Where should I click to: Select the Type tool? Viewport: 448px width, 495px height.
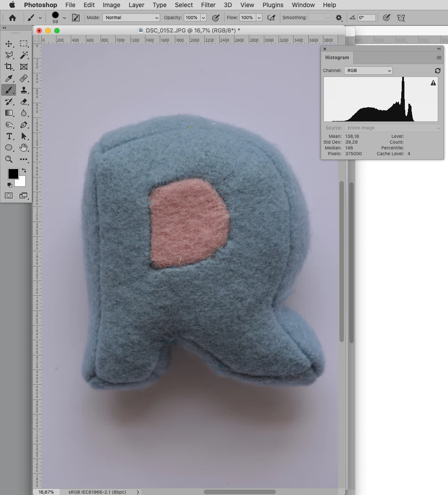(x=9, y=137)
